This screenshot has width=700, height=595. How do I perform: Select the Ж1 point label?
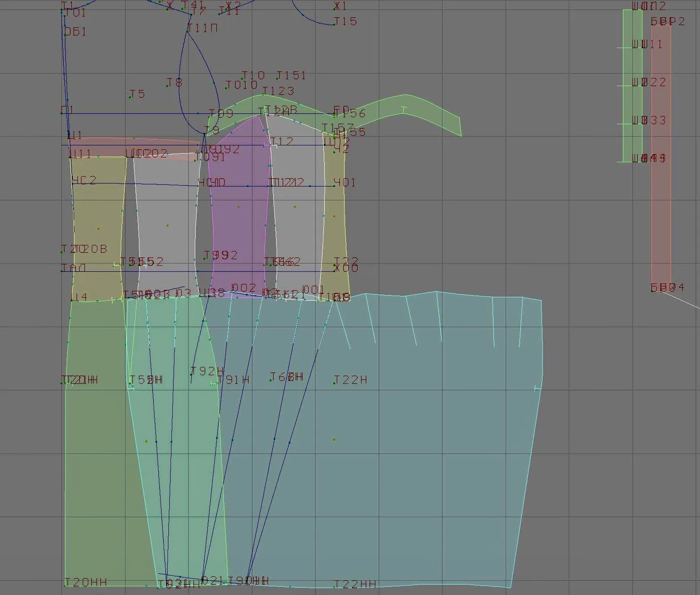[341, 6]
